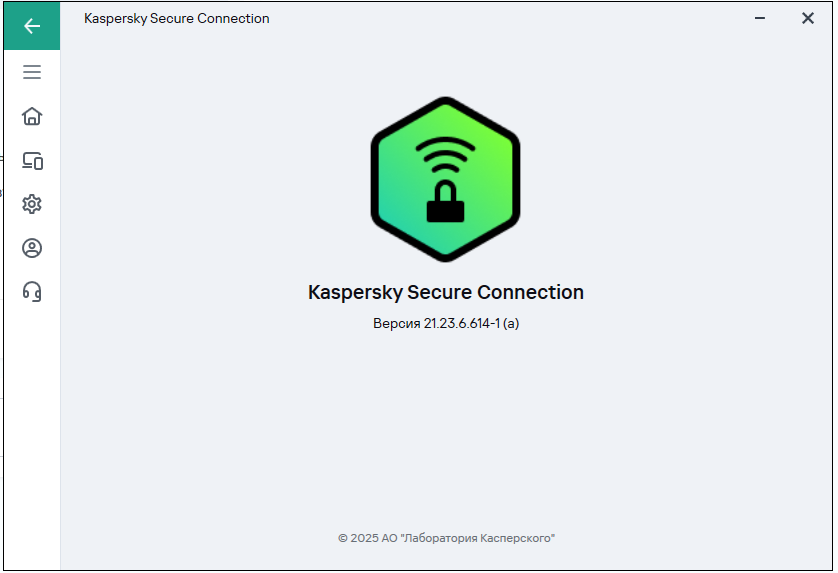Click the window title in the title bar
838x573 pixels.
point(177,18)
